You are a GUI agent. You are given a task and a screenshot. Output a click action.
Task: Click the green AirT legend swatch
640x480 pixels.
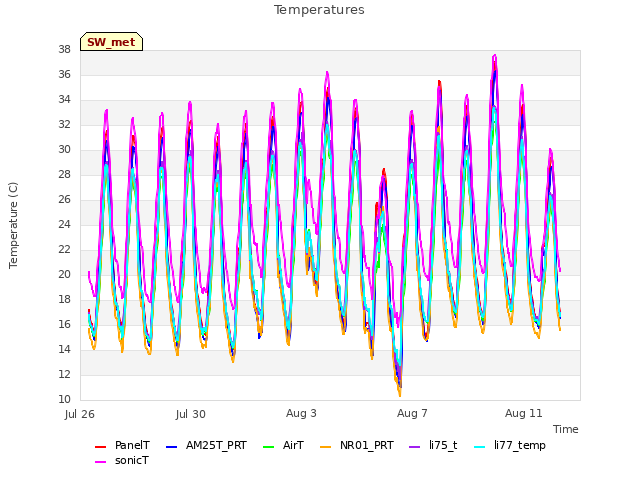[269, 447]
